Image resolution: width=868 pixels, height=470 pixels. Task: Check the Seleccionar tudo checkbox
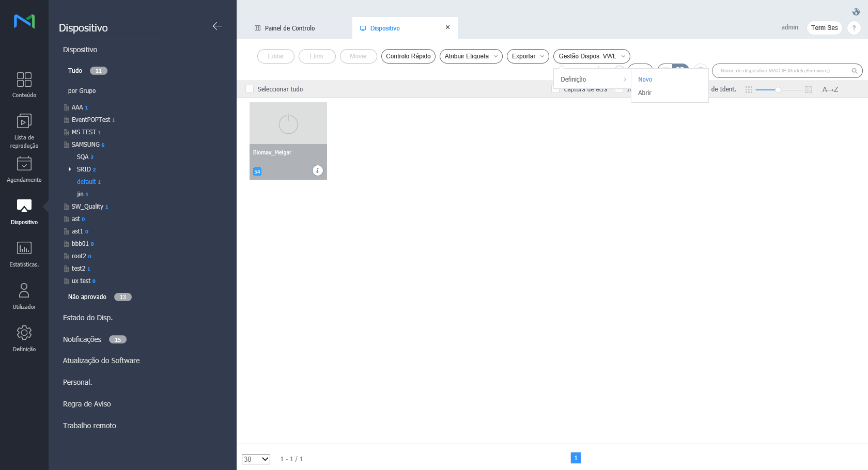pyautogui.click(x=250, y=89)
